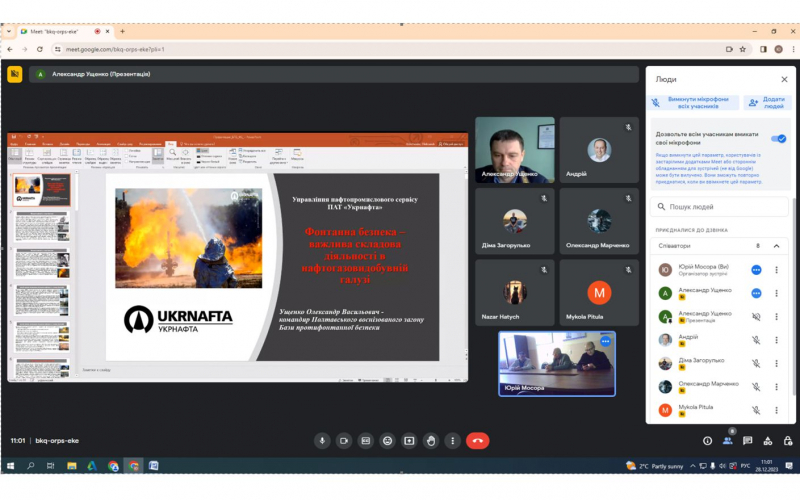Turn off the camera in Meet controls
Screen dimensions: 800x500
click(344, 441)
